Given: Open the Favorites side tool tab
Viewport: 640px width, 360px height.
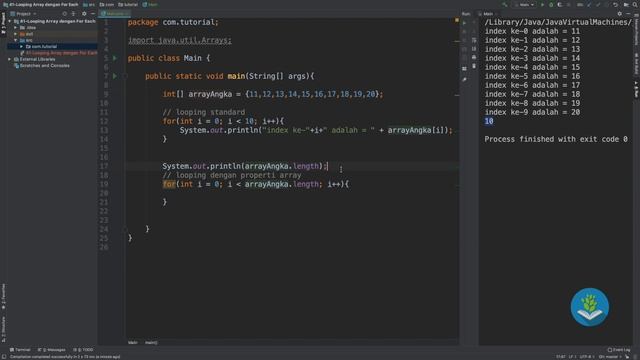Looking at the screenshot, I should [3, 296].
